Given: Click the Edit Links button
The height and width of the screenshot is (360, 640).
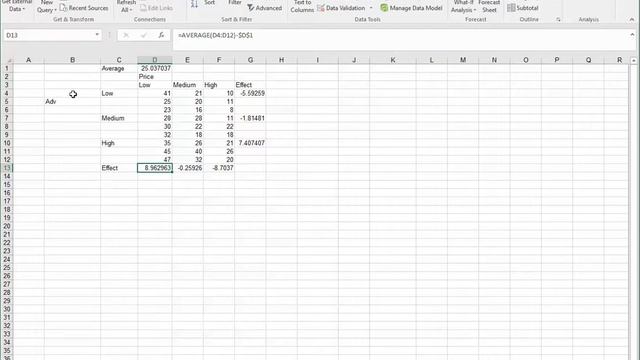Looking at the screenshot, I should pyautogui.click(x=156, y=8).
